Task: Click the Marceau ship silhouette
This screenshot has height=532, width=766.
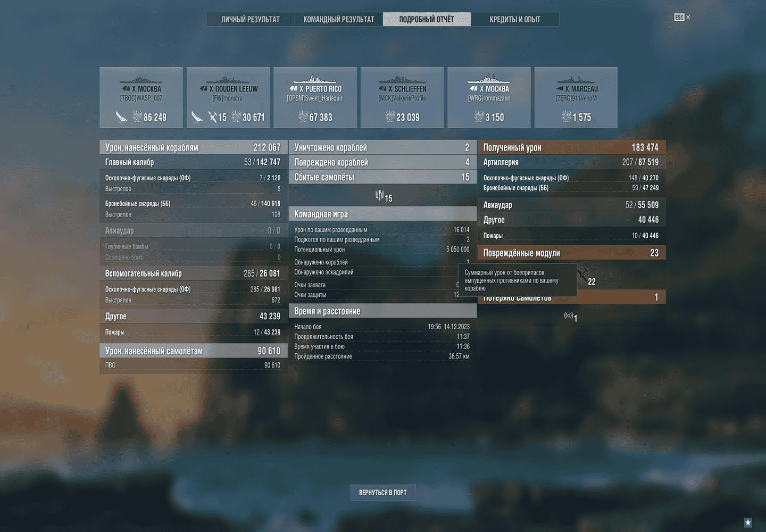Action: (576, 80)
